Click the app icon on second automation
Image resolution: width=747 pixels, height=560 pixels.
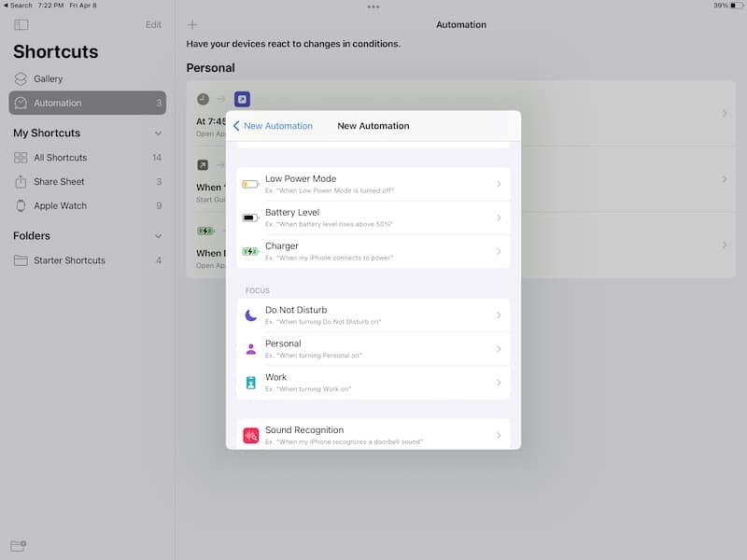point(203,165)
